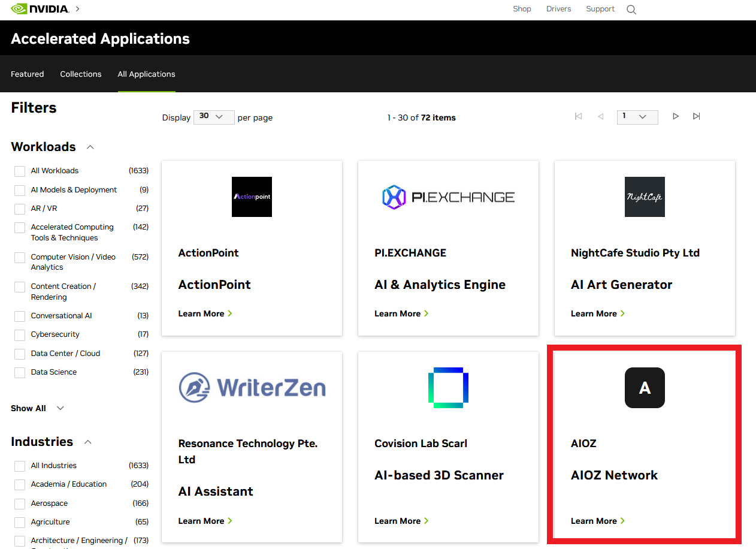The height and width of the screenshot is (549, 756).
Task: Click the NVIDIA logo
Action: coord(40,9)
